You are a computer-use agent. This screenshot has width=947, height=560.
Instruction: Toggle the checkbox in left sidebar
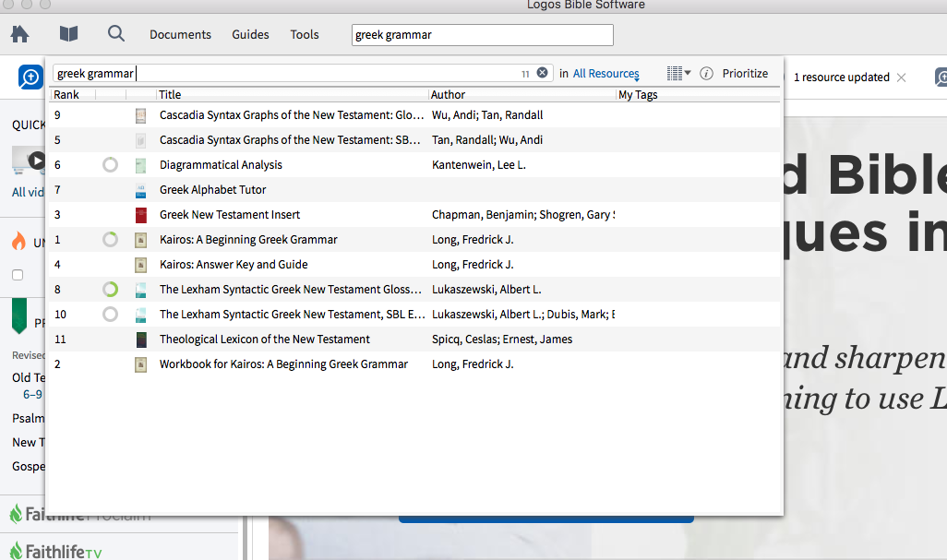(18, 275)
